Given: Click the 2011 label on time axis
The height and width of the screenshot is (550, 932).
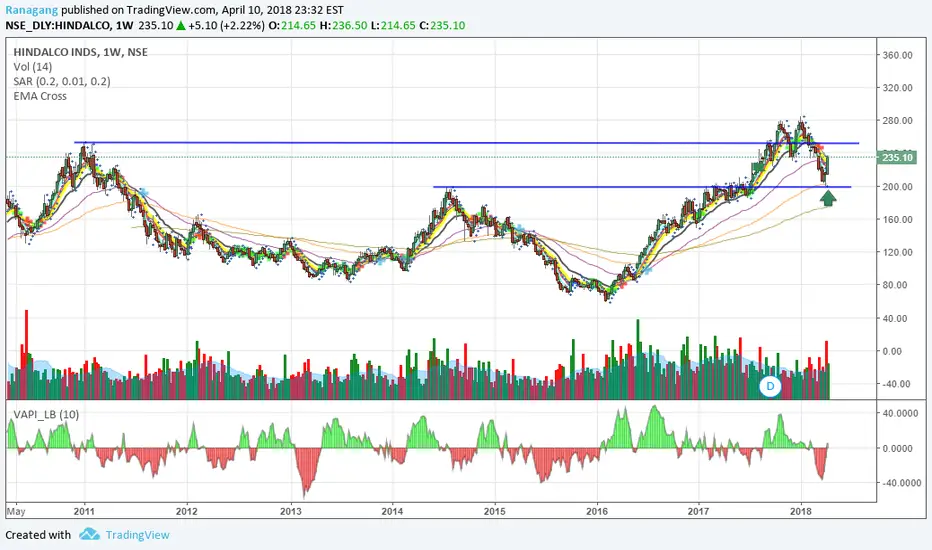Looking at the screenshot, I should pyautogui.click(x=84, y=511).
